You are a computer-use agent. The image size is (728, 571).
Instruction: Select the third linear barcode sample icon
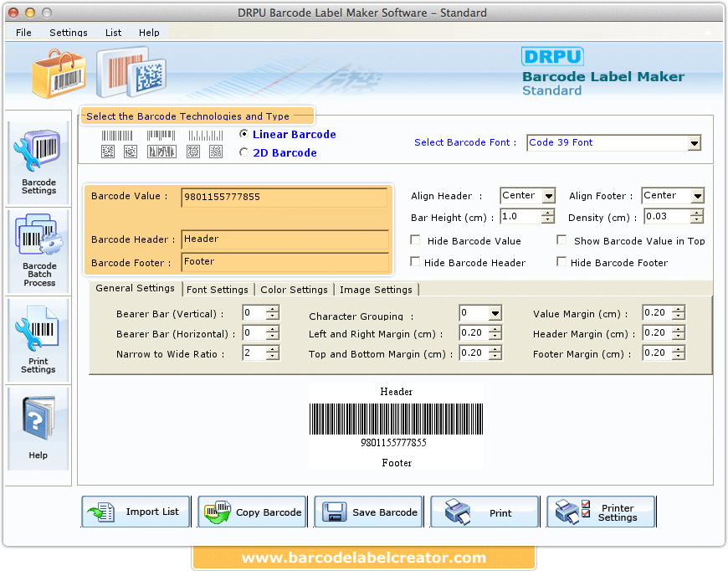coord(206,136)
